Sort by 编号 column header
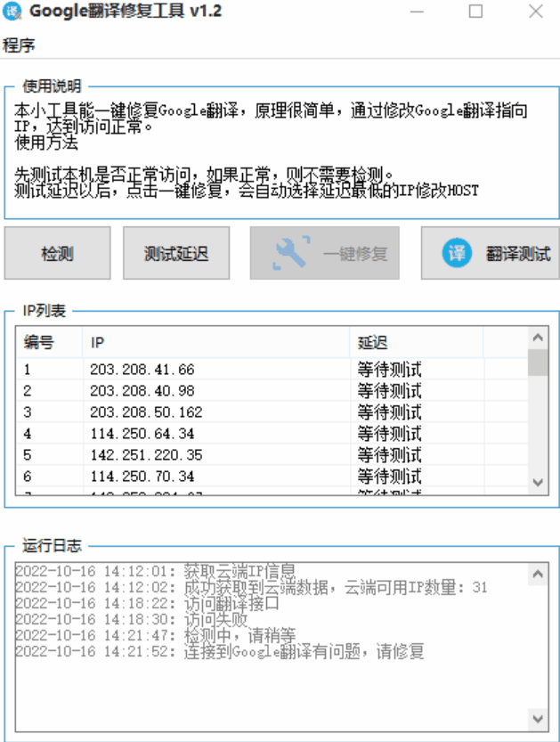This screenshot has height=742, width=560. (49, 342)
